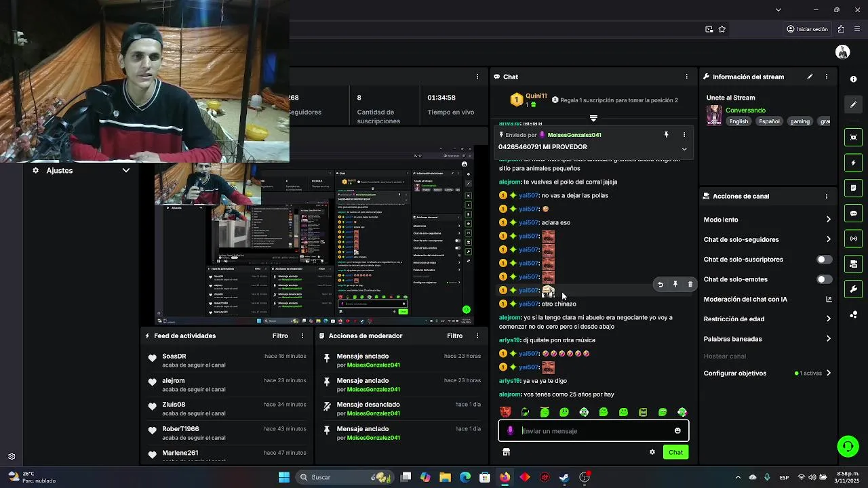Send message with the green Chat button
This screenshot has height=488, width=868.
pos(675,452)
